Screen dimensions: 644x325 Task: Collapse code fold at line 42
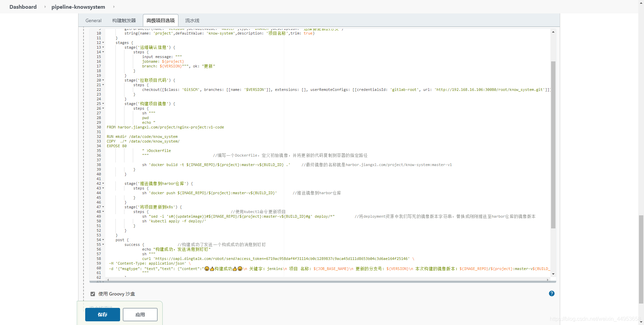pos(103,183)
